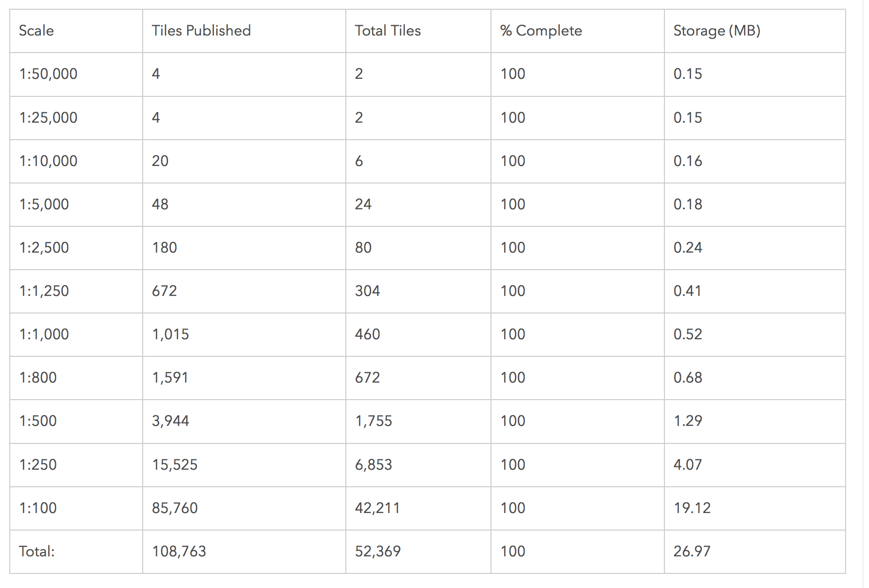The width and height of the screenshot is (869, 588).
Task: Select the 1:10,000 scale row label
Action: click(48, 161)
